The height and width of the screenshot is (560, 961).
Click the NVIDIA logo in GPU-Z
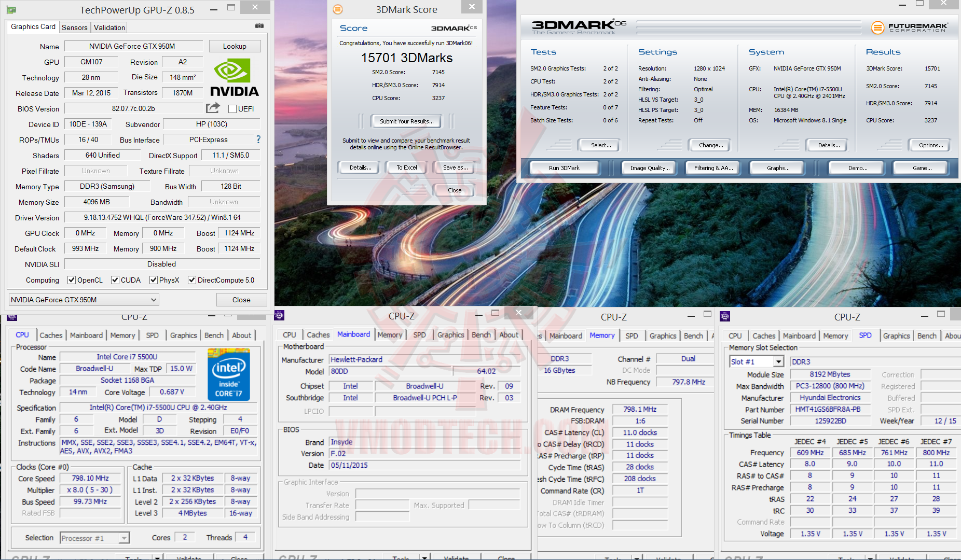(x=235, y=77)
